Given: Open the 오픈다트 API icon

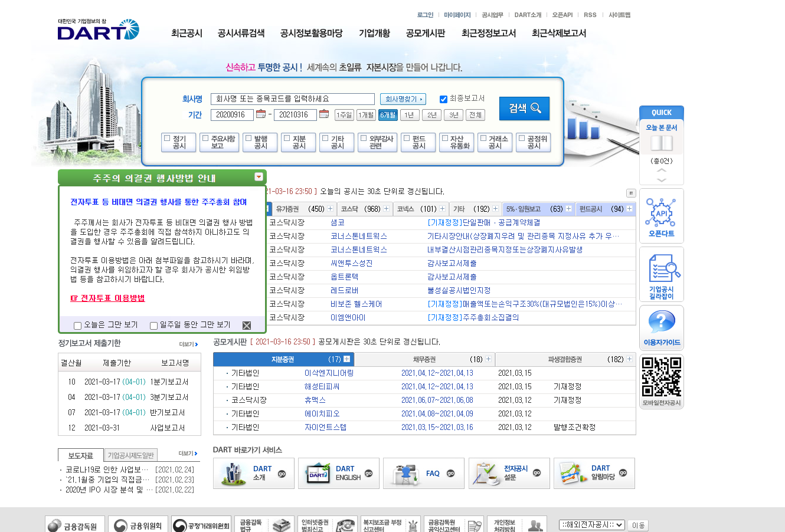Looking at the screenshot, I should pyautogui.click(x=661, y=216).
